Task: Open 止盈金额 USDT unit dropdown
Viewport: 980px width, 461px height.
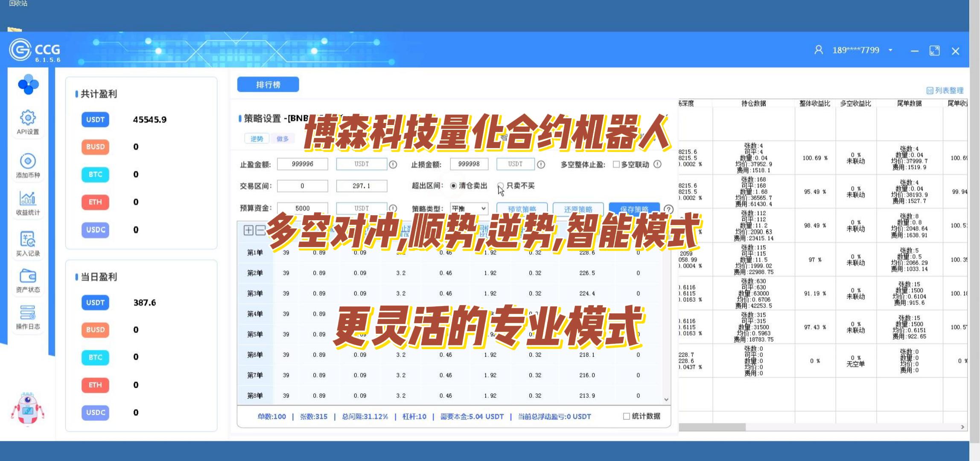Action: (x=362, y=164)
